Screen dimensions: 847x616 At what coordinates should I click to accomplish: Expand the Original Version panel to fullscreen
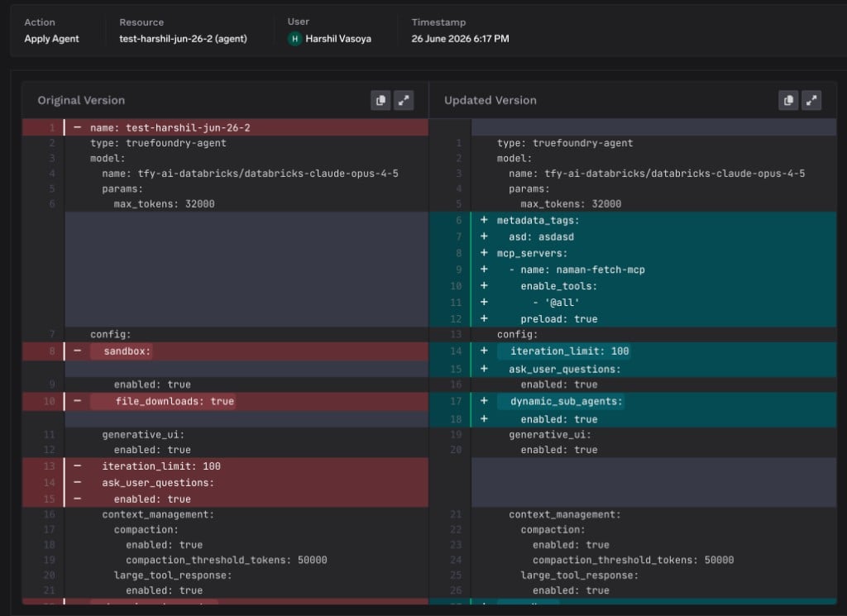click(x=404, y=100)
